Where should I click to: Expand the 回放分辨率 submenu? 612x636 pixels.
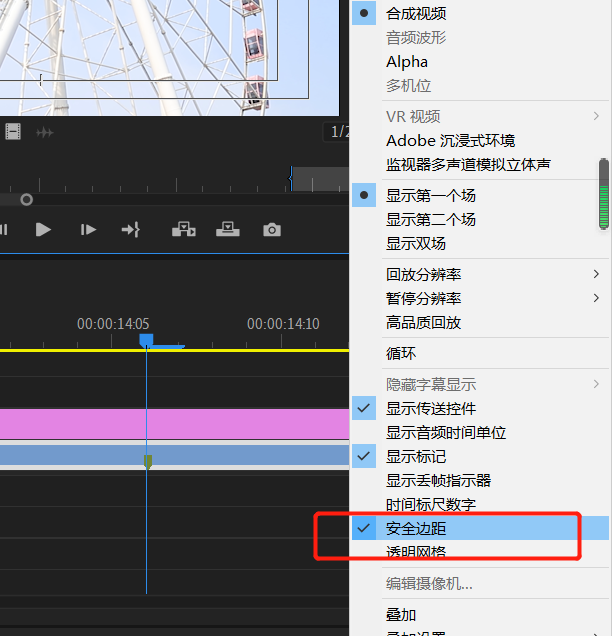coord(424,275)
